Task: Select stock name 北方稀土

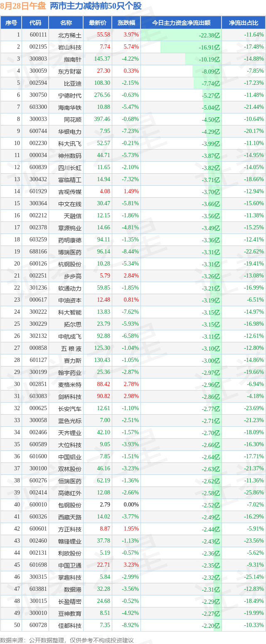Action: [70, 35]
